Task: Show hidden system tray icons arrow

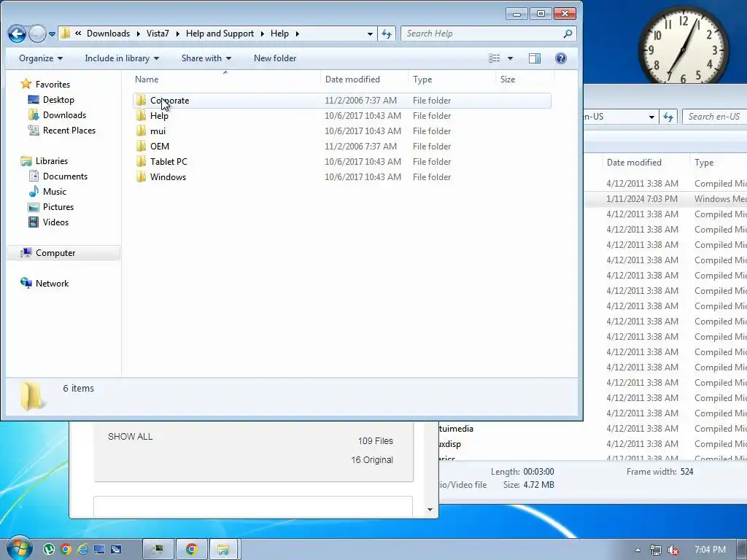Action: 638,550
